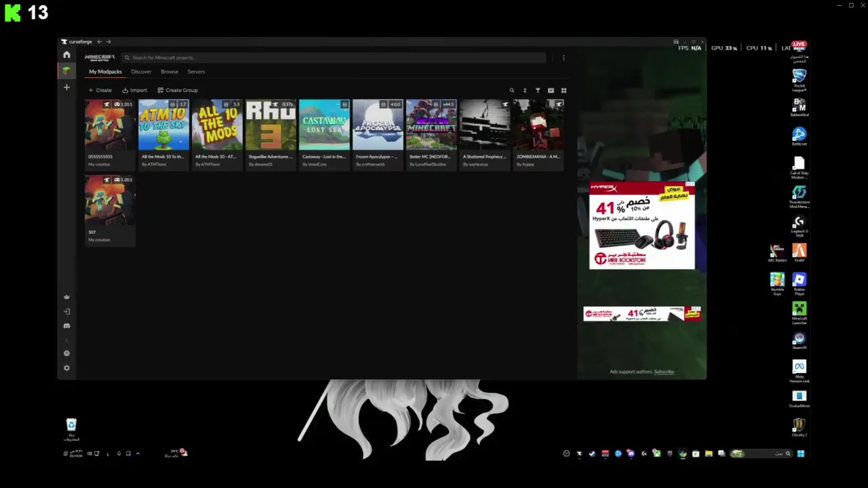The height and width of the screenshot is (488, 868).
Task: Select the 0555555555 modpack thumbnail
Action: click(x=110, y=125)
